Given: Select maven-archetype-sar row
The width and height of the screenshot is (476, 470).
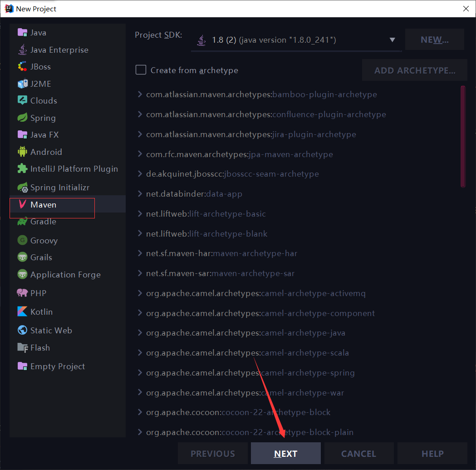Looking at the screenshot, I should pyautogui.click(x=297, y=273).
